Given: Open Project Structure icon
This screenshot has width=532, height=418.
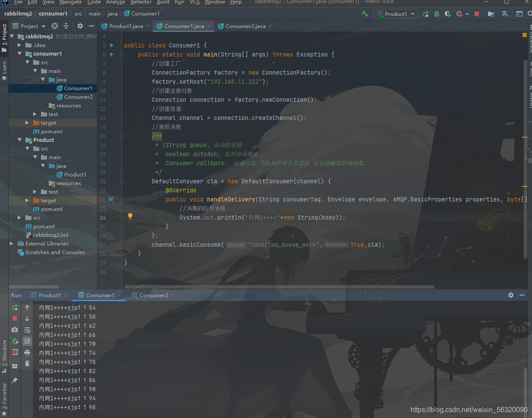Looking at the screenshot, I should point(491,14).
